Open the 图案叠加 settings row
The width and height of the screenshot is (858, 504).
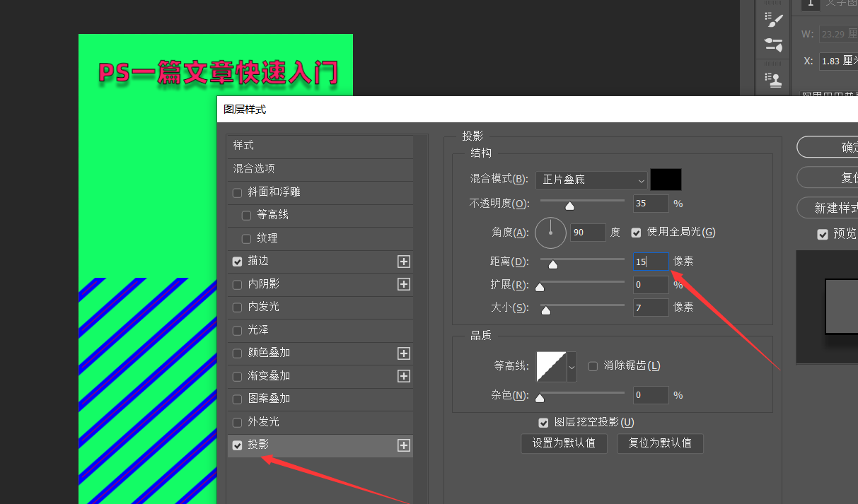tap(320, 399)
